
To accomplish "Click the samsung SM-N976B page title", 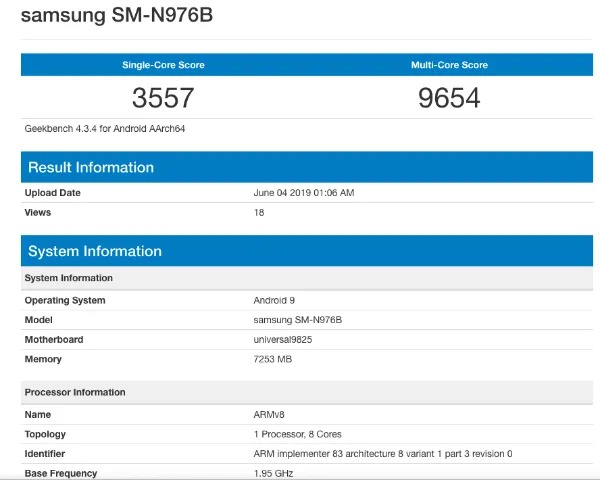I will 117,15.
